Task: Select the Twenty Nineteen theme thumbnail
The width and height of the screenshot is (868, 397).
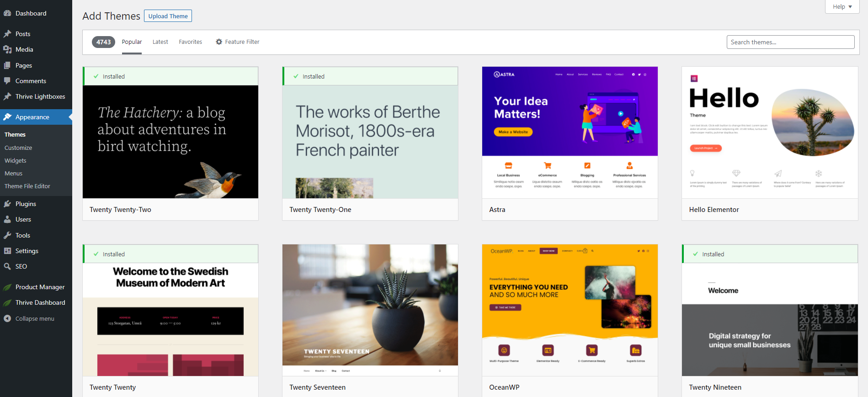Action: point(770,319)
